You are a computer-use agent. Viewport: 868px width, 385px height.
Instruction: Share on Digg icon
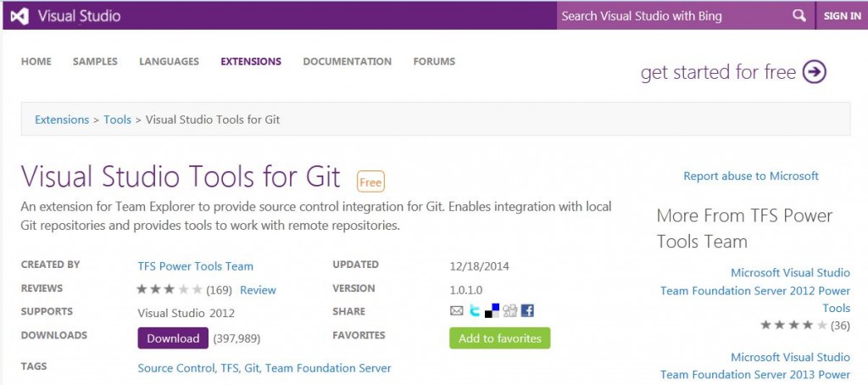[509, 310]
